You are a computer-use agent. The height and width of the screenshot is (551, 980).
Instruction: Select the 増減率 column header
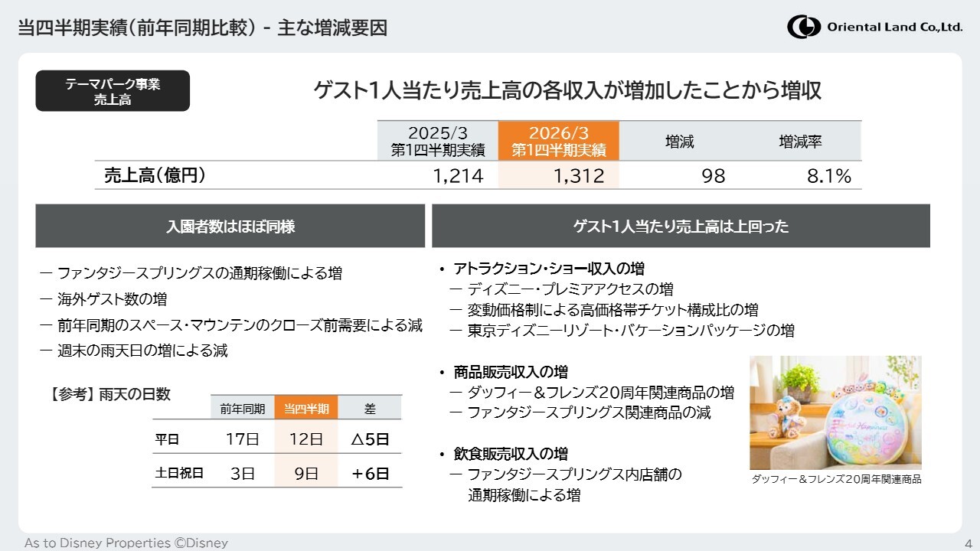800,142
